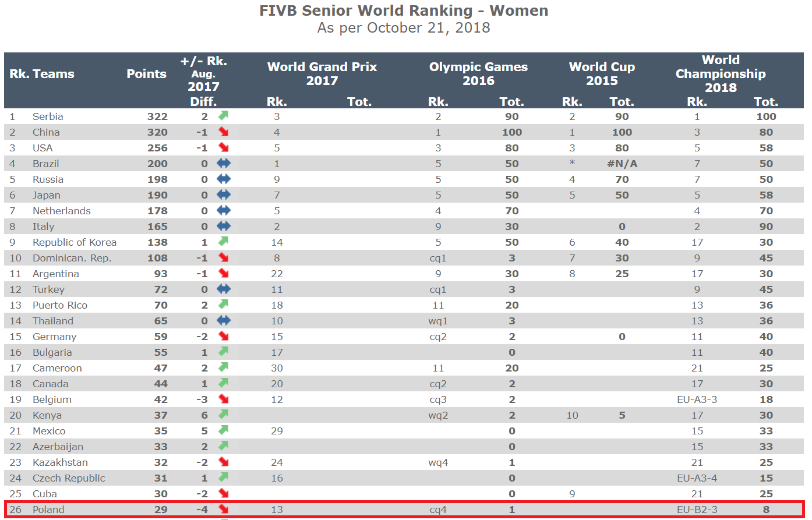Click the blue no-change arrow for Thailand
The height and width of the screenshot is (520, 812).
pos(223,320)
